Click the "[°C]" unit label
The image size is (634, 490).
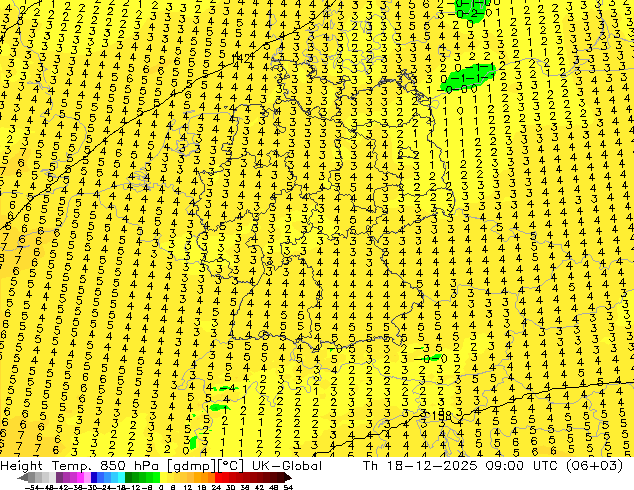pyautogui.click(x=231, y=466)
